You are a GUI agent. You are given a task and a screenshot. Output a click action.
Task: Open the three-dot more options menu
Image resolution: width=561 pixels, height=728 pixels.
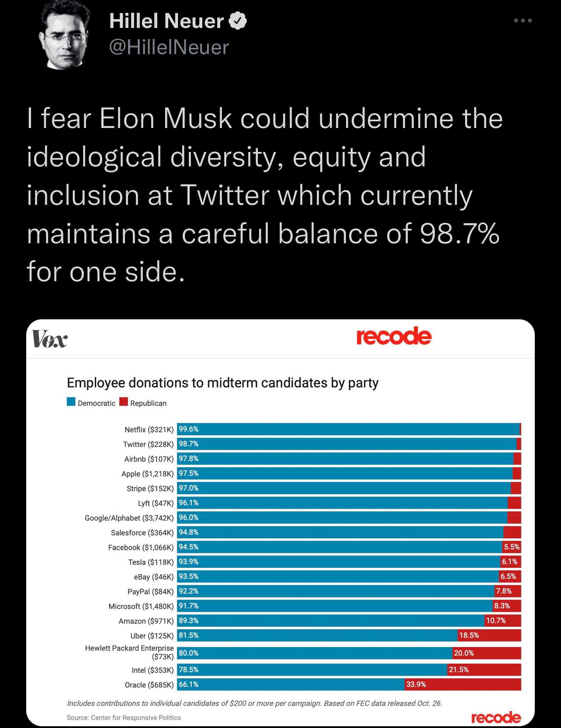pyautogui.click(x=523, y=21)
